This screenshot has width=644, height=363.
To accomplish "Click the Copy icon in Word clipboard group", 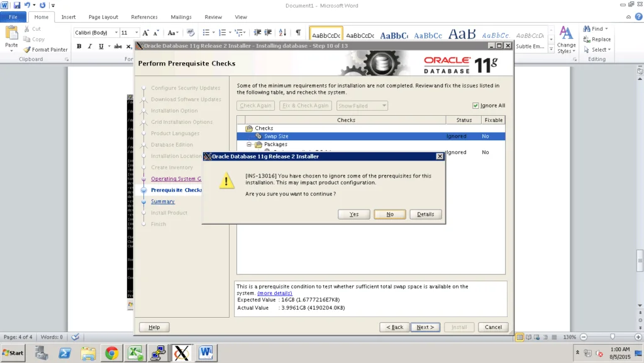I will click(x=26, y=39).
